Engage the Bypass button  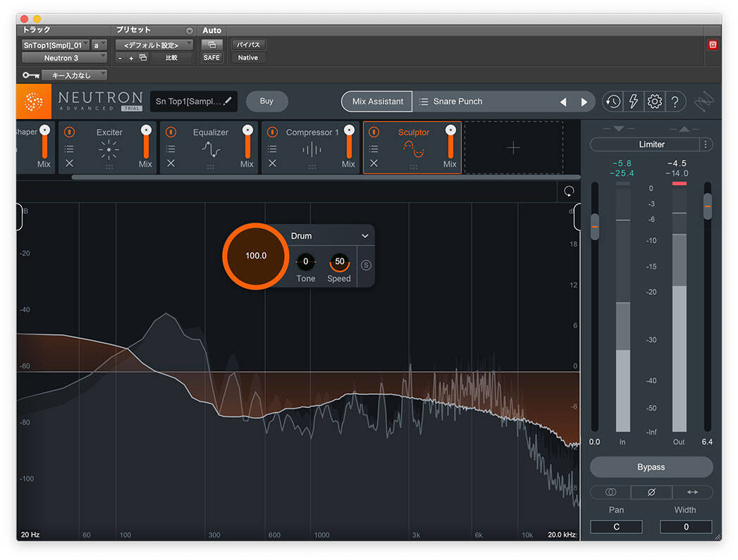coord(651,467)
